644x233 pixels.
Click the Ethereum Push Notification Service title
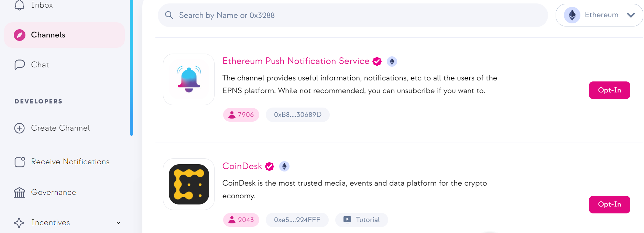click(296, 61)
